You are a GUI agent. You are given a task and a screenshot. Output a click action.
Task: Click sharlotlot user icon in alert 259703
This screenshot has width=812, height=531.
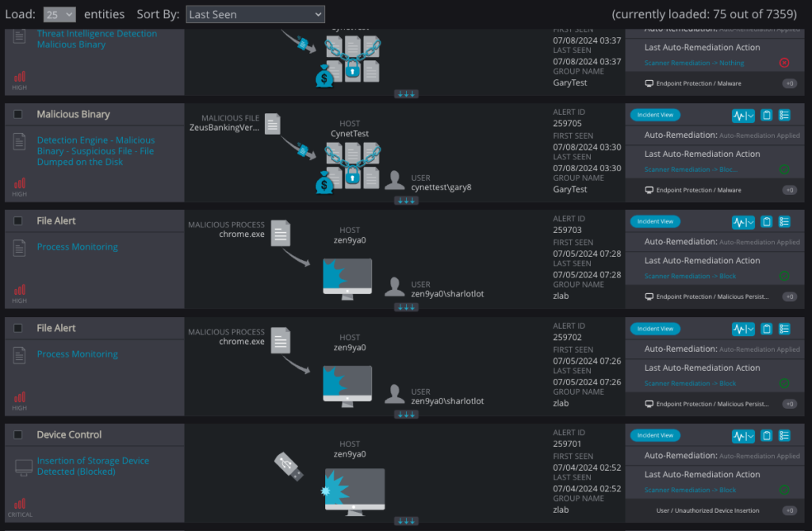click(x=395, y=287)
